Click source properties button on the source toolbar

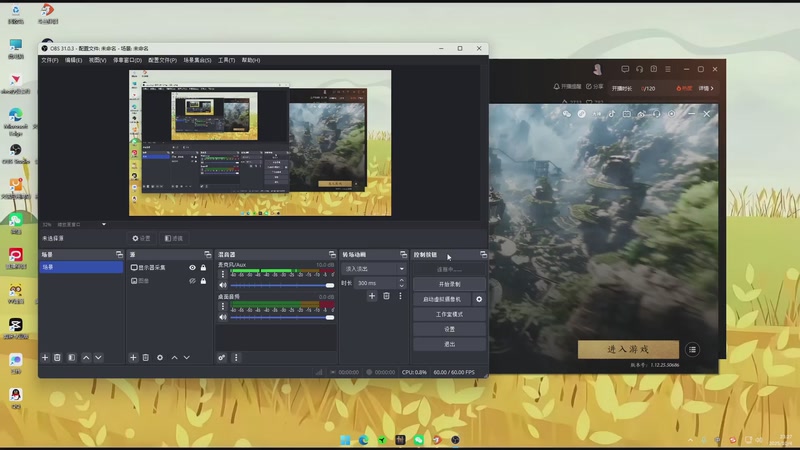click(141, 238)
